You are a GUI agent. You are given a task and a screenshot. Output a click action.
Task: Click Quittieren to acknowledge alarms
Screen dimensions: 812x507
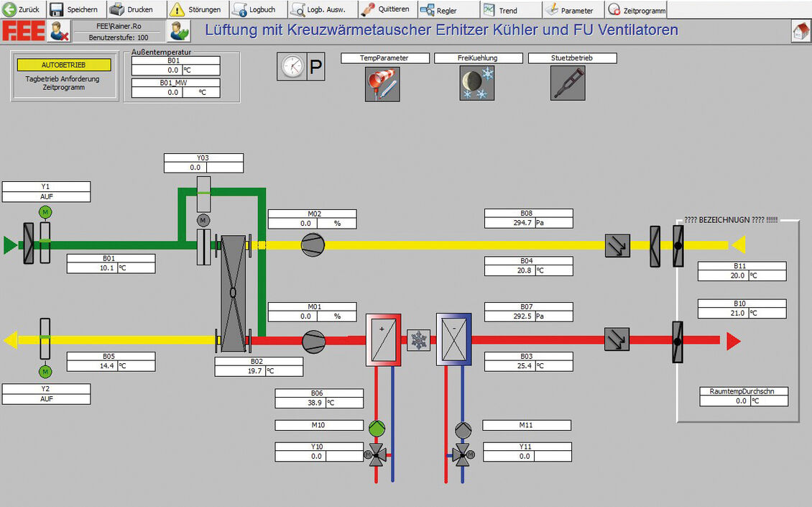[388, 9]
